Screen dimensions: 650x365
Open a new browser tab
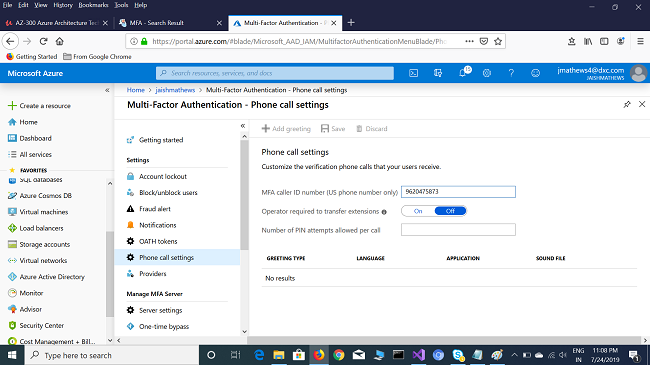coord(351,23)
